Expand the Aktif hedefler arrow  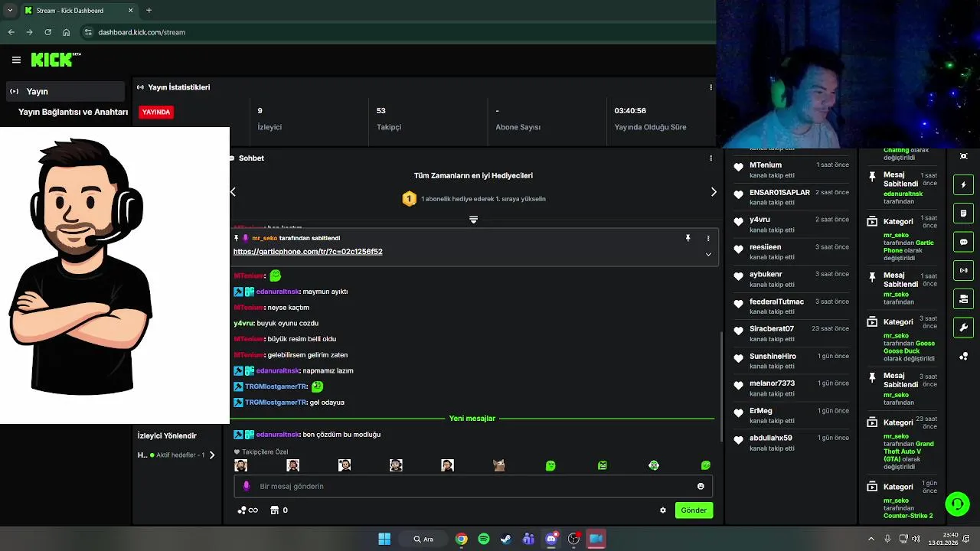[x=212, y=455]
